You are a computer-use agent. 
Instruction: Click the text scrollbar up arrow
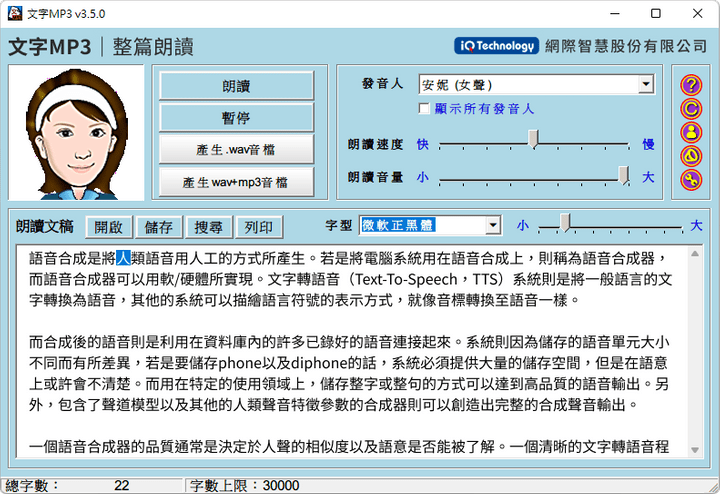(695, 253)
